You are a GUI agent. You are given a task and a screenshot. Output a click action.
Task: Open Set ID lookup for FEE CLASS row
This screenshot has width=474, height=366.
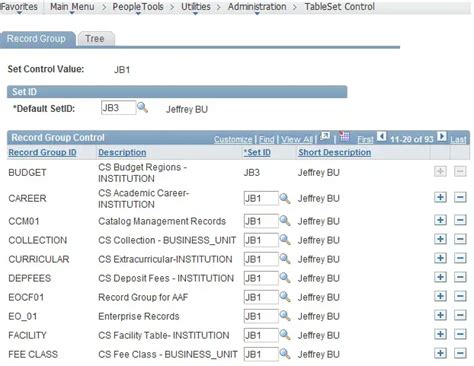[x=285, y=354]
